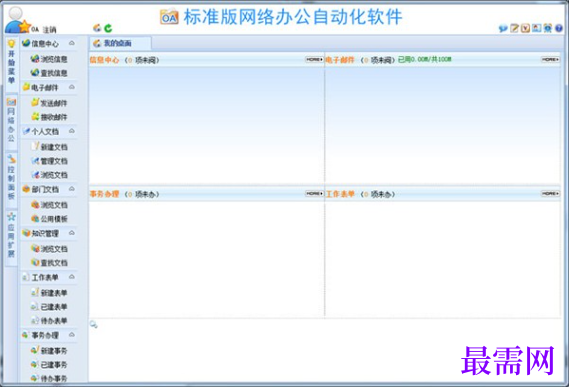Click the home icon beside the green refresh arrow

97,28
